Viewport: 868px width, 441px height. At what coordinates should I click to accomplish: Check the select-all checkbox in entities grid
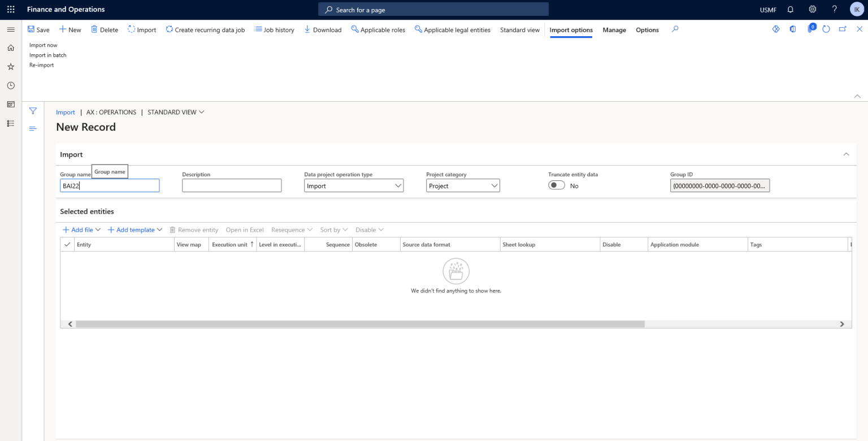click(x=67, y=244)
